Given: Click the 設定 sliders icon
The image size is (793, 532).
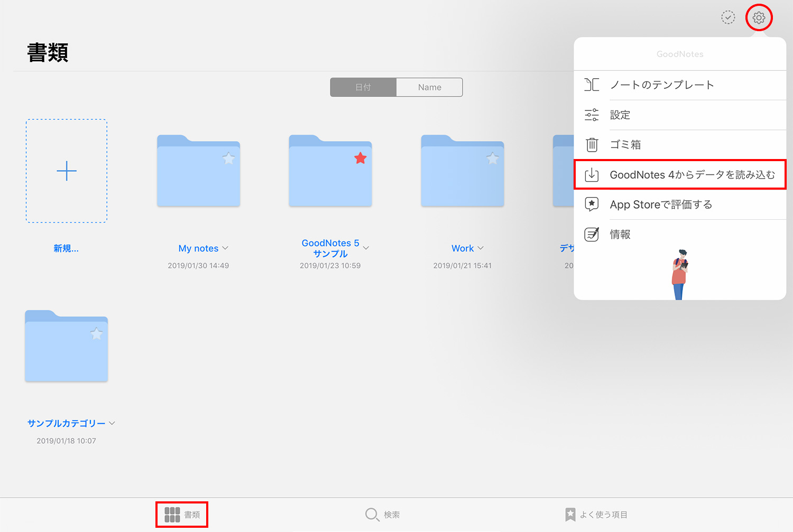Looking at the screenshot, I should (x=592, y=115).
